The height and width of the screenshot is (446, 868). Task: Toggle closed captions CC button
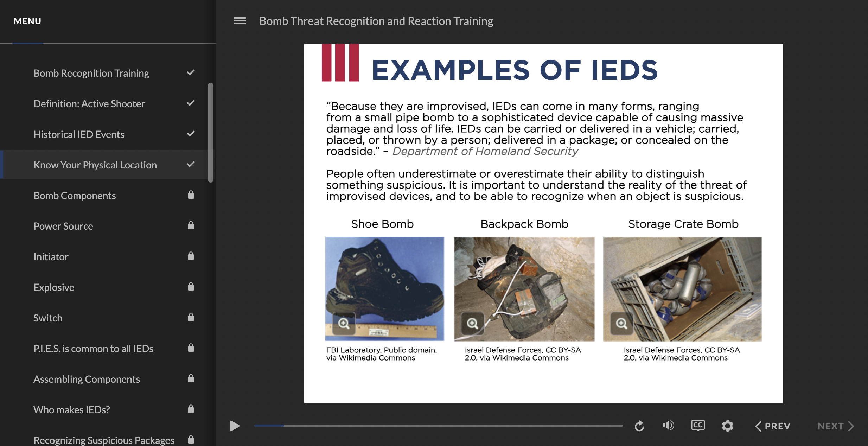point(698,426)
